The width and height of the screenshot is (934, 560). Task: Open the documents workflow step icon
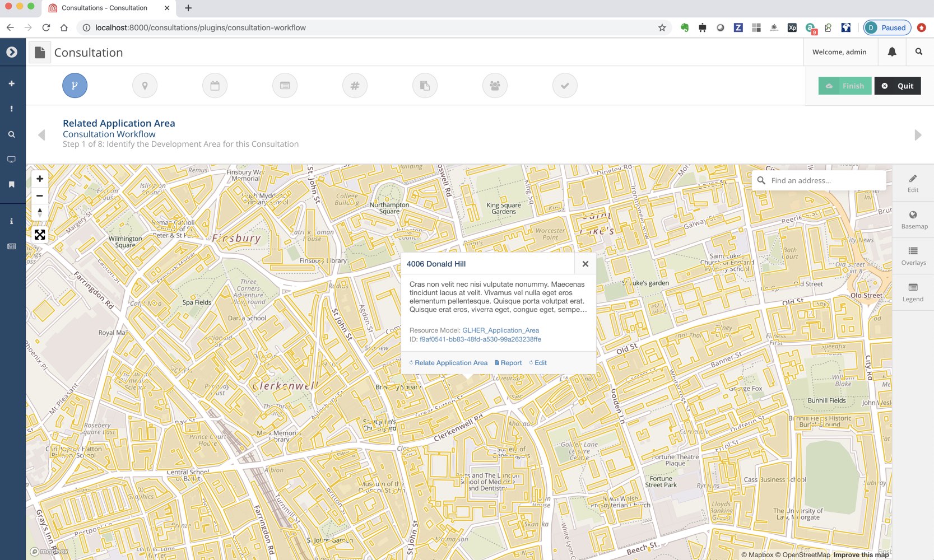click(x=424, y=85)
